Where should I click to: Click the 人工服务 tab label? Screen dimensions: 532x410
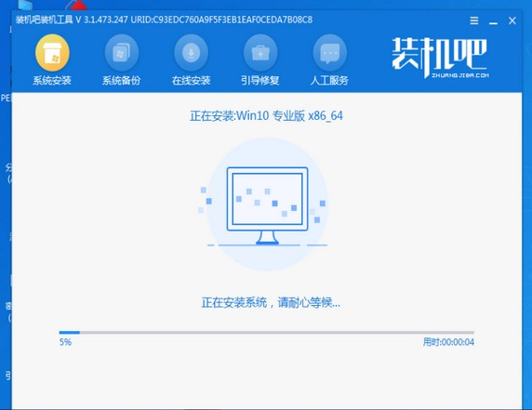point(329,80)
